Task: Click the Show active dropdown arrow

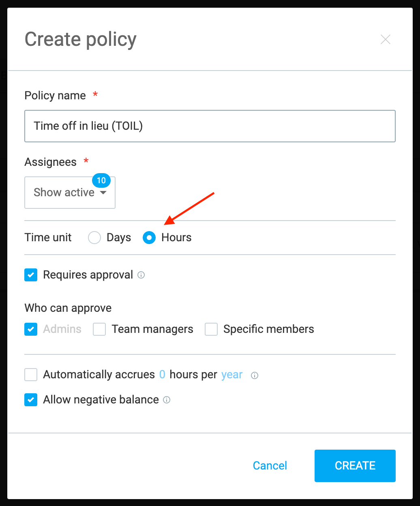Action: click(103, 193)
